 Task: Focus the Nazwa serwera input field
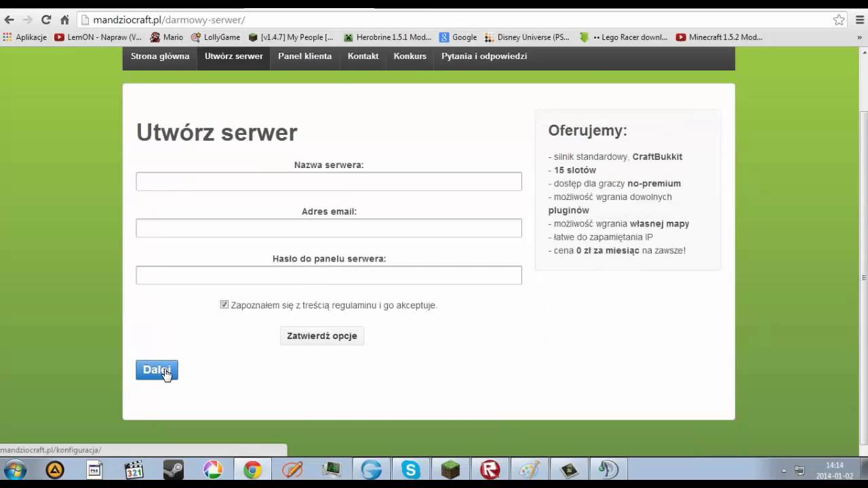click(329, 181)
